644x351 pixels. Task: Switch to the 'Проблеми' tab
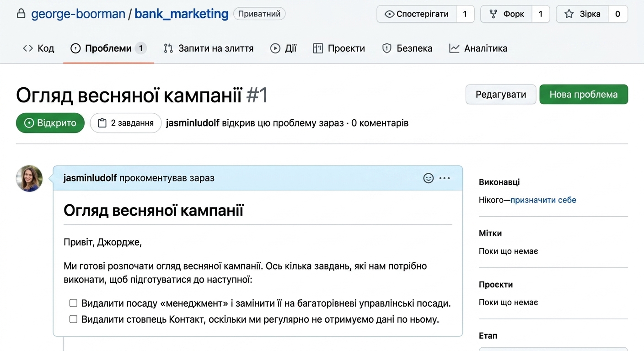(x=108, y=48)
